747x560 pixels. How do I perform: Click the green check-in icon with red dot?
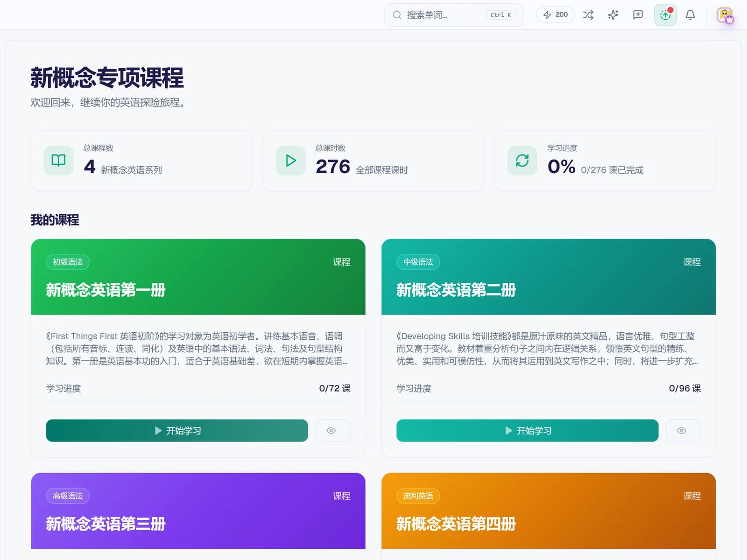point(665,15)
